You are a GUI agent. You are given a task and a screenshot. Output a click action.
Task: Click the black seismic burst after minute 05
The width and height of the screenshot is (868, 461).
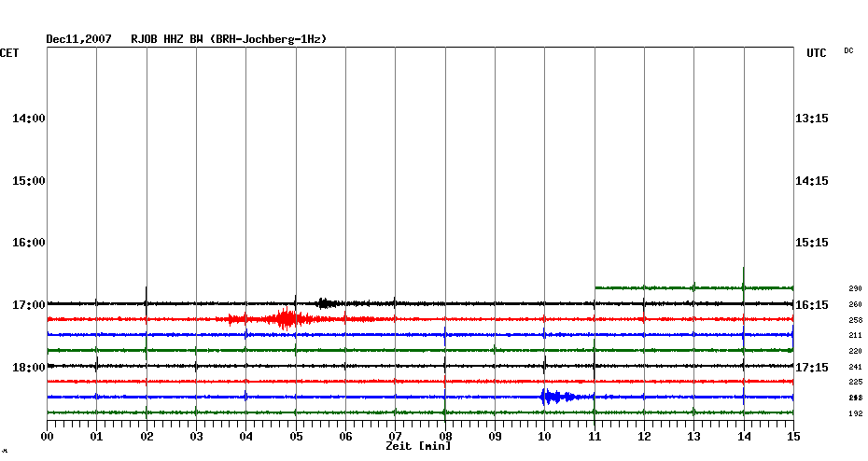pos(327,302)
